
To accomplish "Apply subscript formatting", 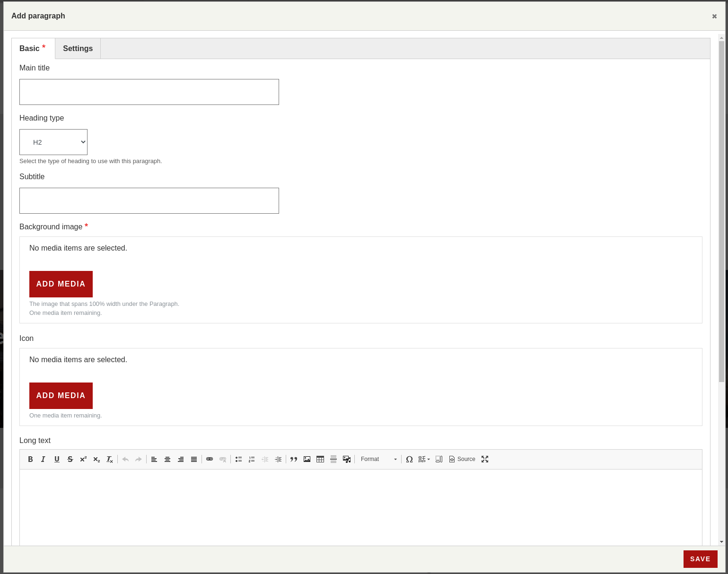I will pyautogui.click(x=96, y=459).
